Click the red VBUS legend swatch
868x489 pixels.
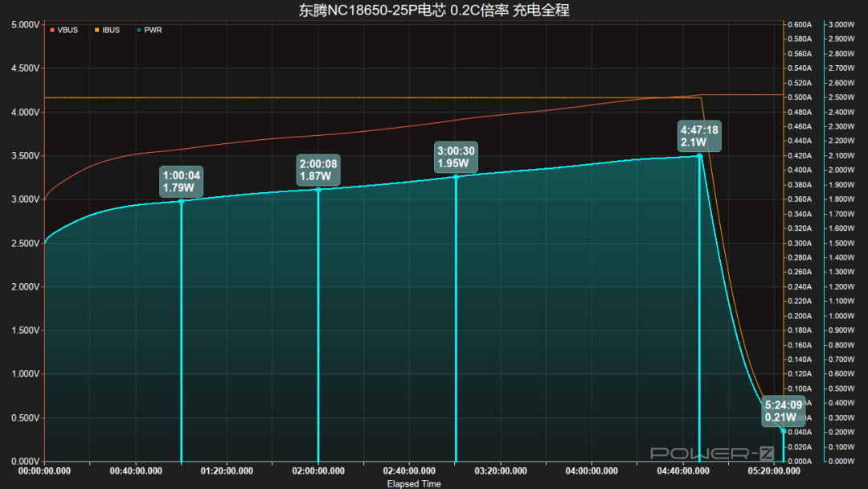point(52,30)
